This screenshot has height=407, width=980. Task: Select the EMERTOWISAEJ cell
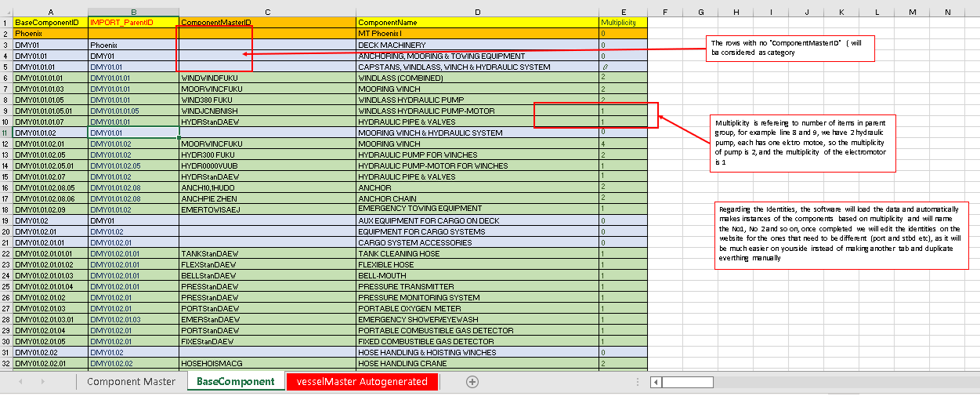tap(267, 209)
